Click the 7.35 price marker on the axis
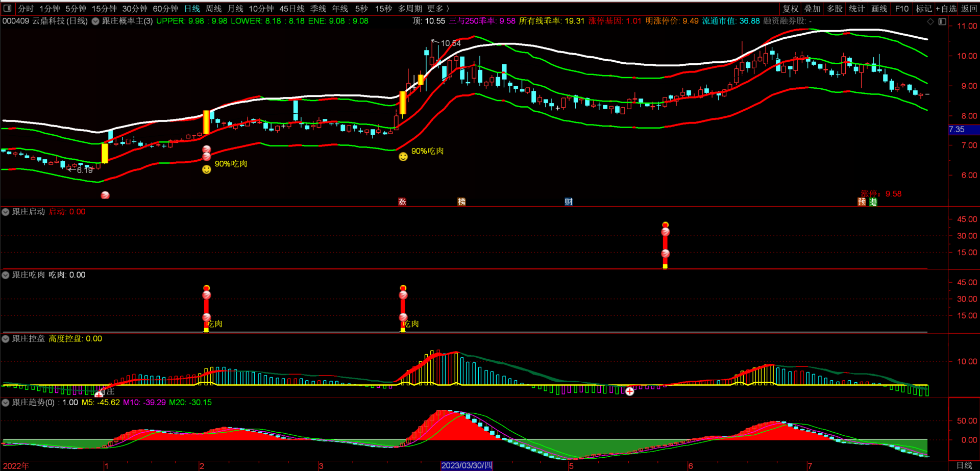980x471 pixels. pyautogui.click(x=964, y=130)
